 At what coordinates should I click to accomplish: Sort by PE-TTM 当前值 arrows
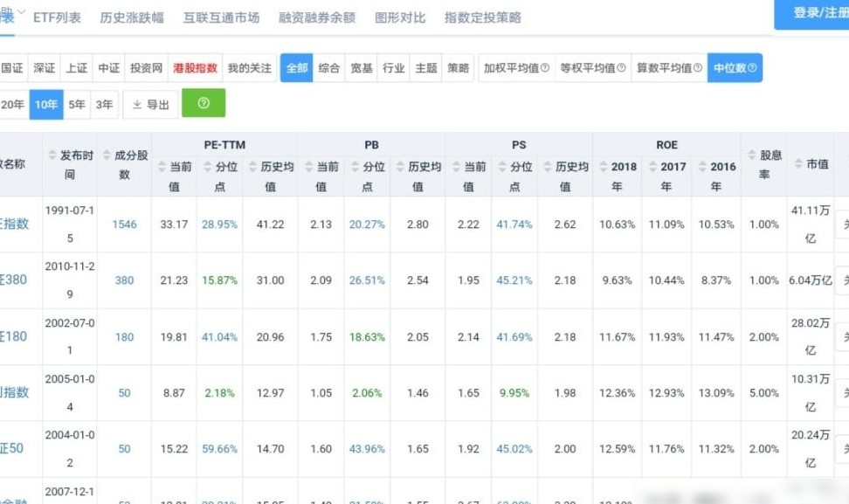(162, 167)
